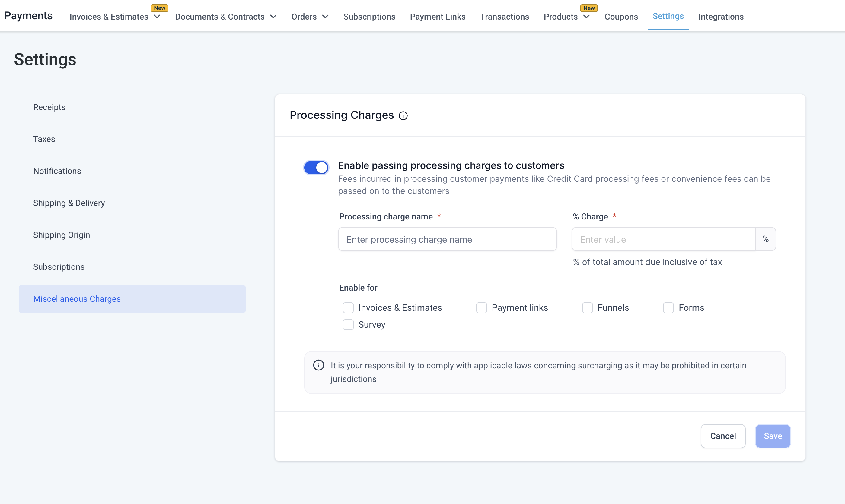Screen dimensions: 845x504
Task: Check the Invoices & Estimates checkbox
Action: [x=348, y=308]
